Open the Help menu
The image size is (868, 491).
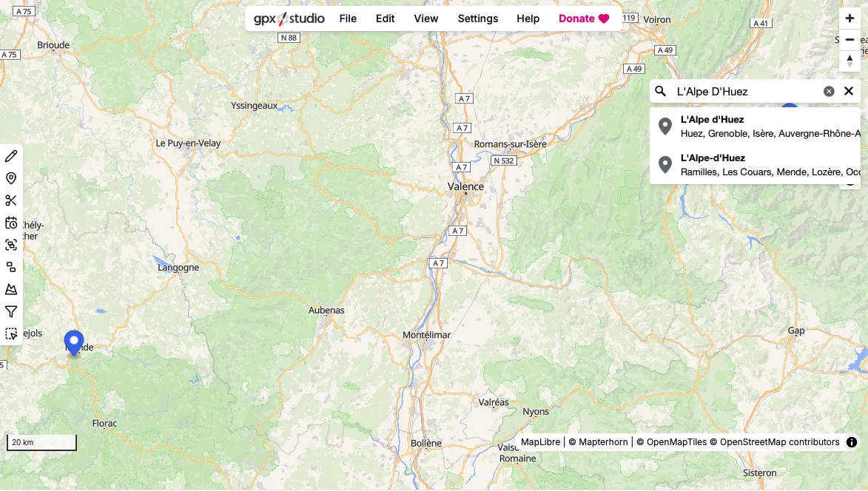(528, 18)
